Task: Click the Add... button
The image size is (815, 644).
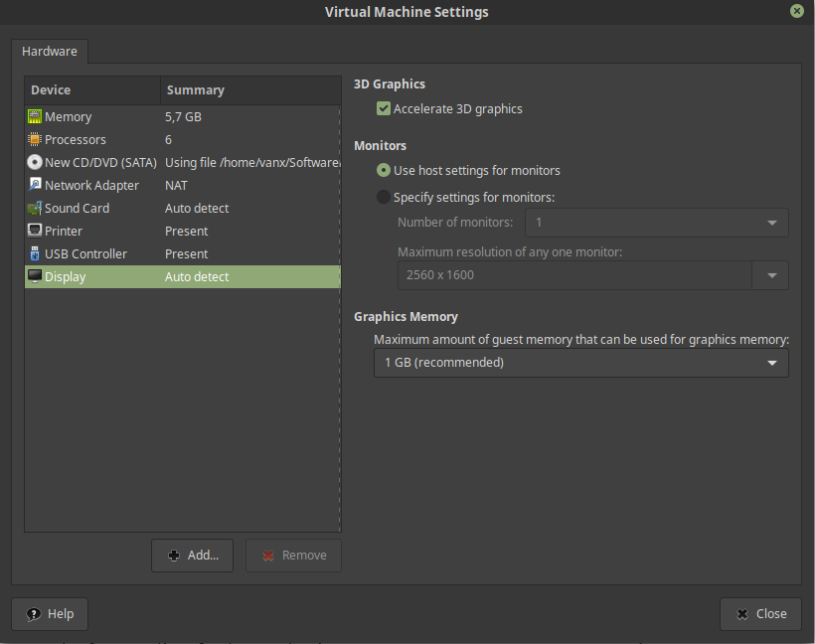Action: [x=192, y=555]
